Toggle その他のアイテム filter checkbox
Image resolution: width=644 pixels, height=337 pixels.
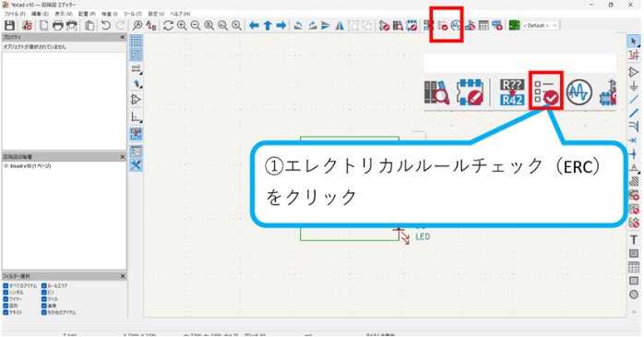pyautogui.click(x=44, y=312)
